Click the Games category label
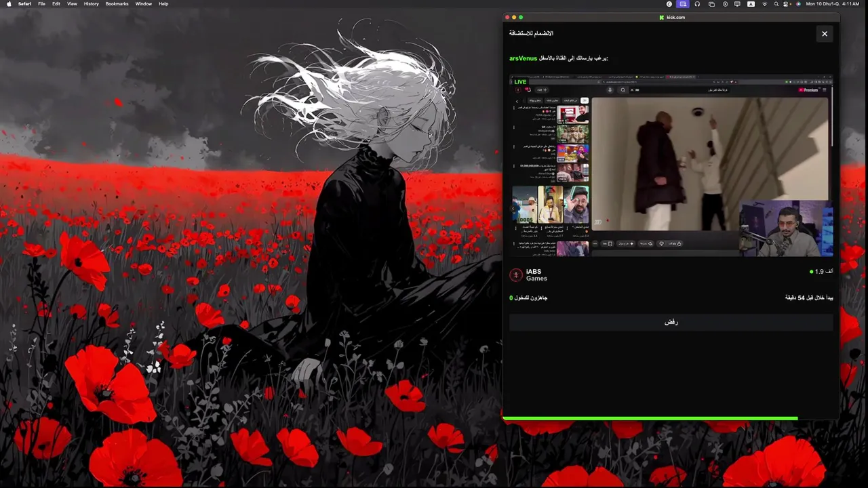The image size is (868, 488). coord(536,279)
